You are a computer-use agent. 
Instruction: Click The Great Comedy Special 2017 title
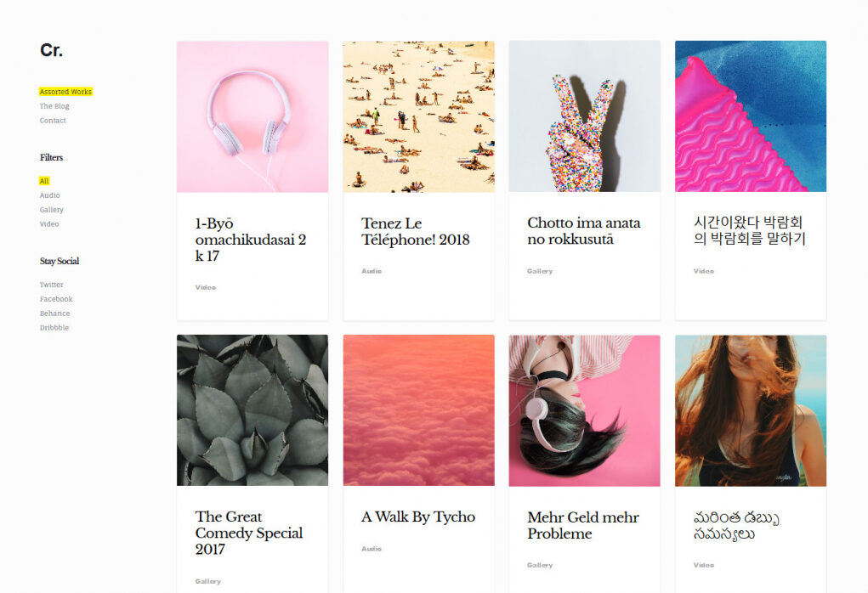249,533
